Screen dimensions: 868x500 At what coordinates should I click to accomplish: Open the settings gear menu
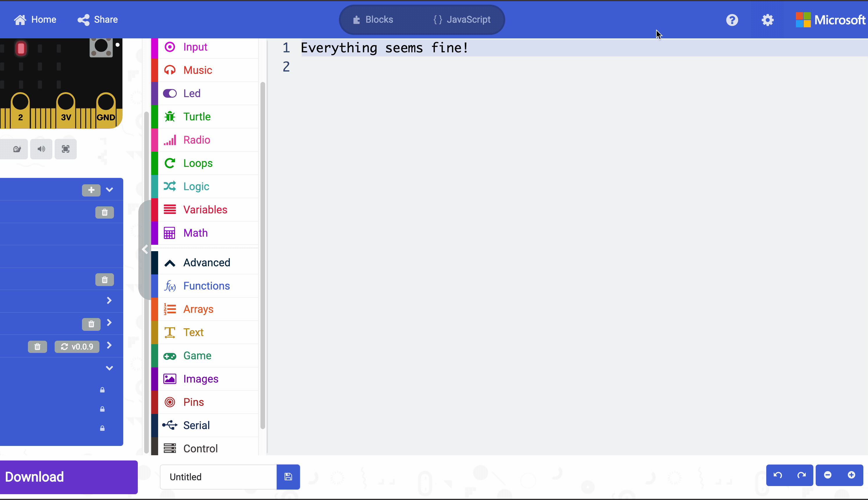(768, 20)
